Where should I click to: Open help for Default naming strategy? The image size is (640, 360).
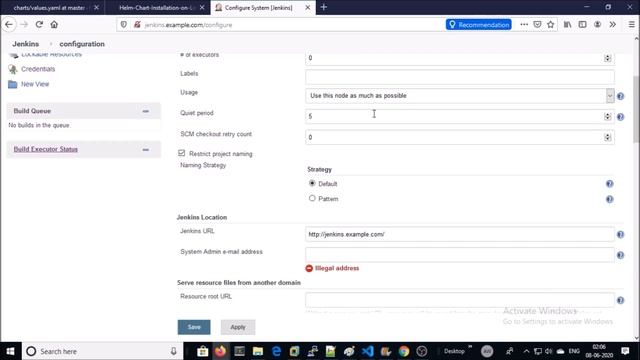(x=609, y=184)
